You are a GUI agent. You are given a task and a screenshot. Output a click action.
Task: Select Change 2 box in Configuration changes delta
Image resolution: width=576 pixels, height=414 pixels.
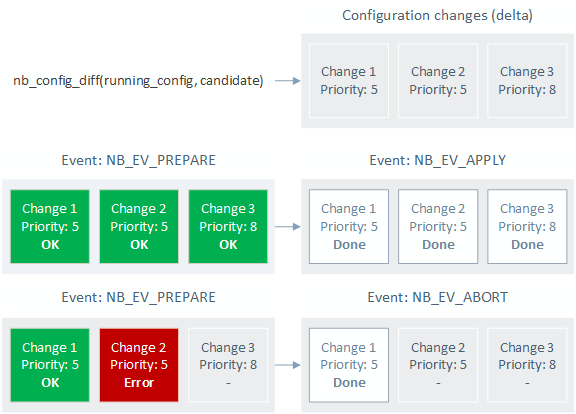[438, 81]
